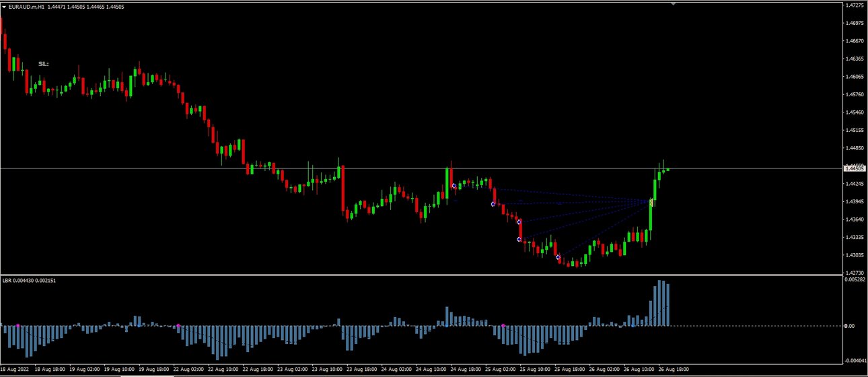Click price level 1.45155 on the scale
The height and width of the screenshot is (377, 868).
pyautogui.click(x=855, y=130)
